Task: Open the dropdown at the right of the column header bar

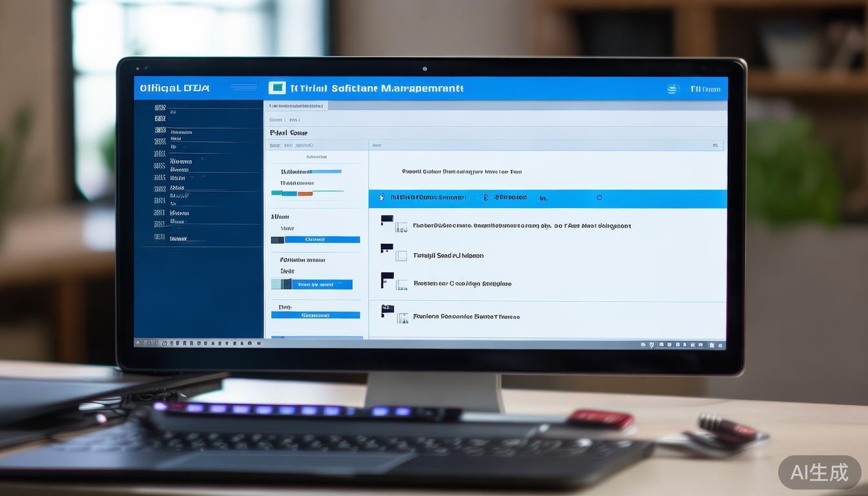Action: tap(715, 146)
